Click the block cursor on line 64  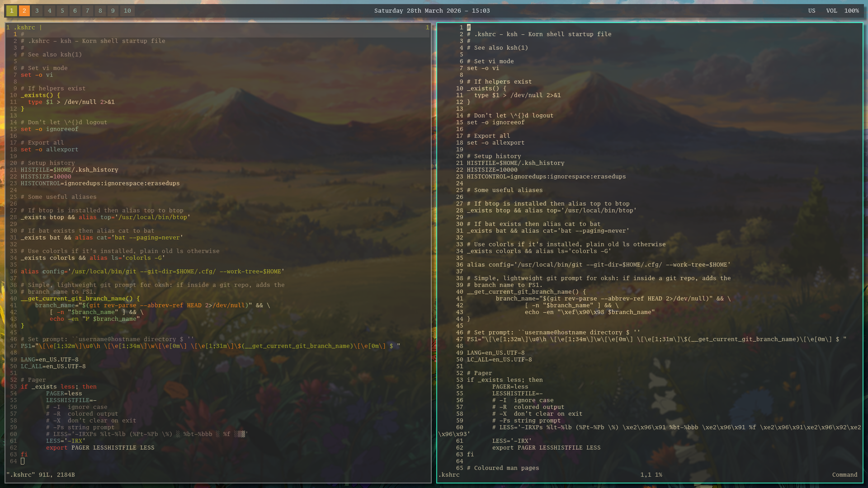[x=23, y=461]
